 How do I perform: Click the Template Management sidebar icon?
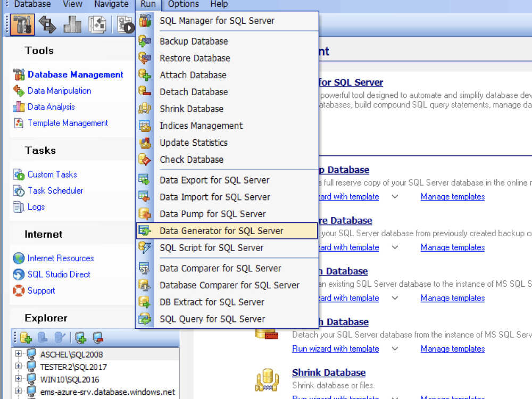coord(19,123)
